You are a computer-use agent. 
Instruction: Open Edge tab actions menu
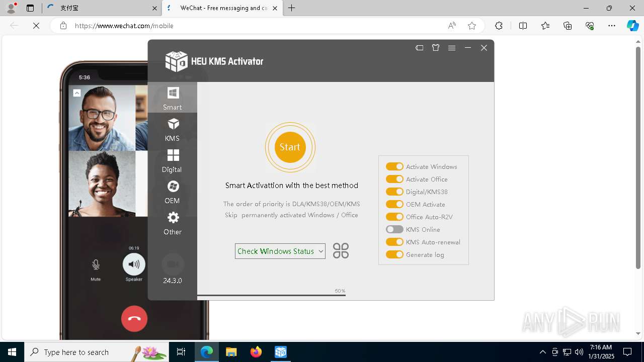tap(30, 8)
